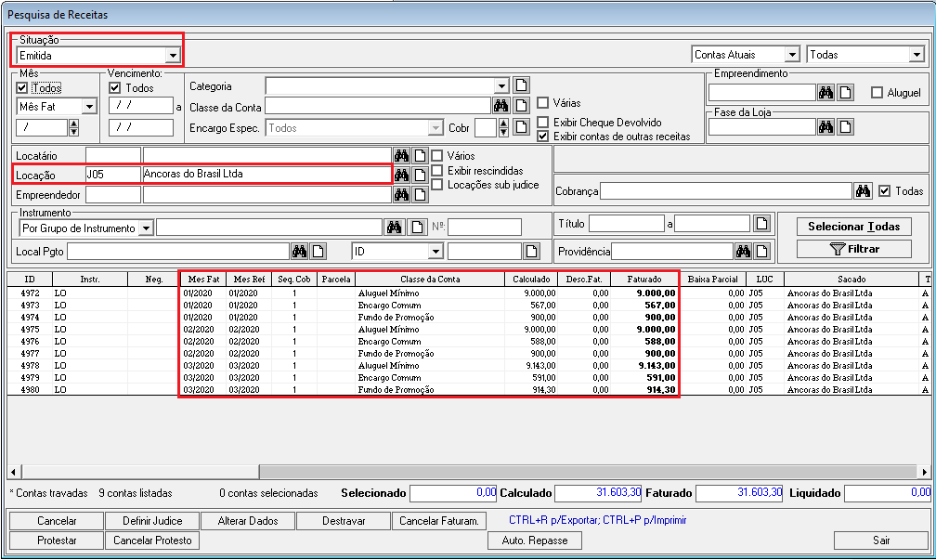Image resolution: width=936 pixels, height=560 pixels.
Task: Open Por Grupo de Instrumento dropdown
Action: click(147, 228)
